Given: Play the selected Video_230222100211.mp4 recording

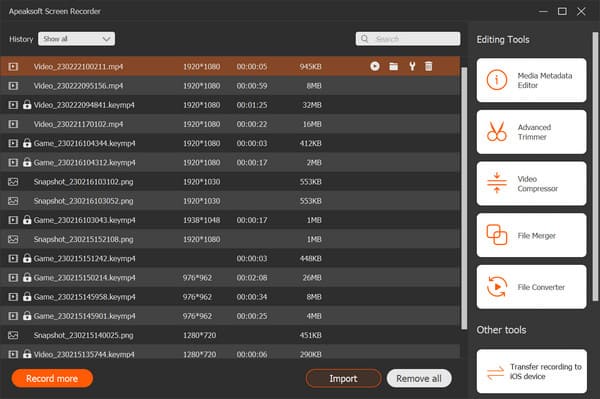Looking at the screenshot, I should coord(375,66).
